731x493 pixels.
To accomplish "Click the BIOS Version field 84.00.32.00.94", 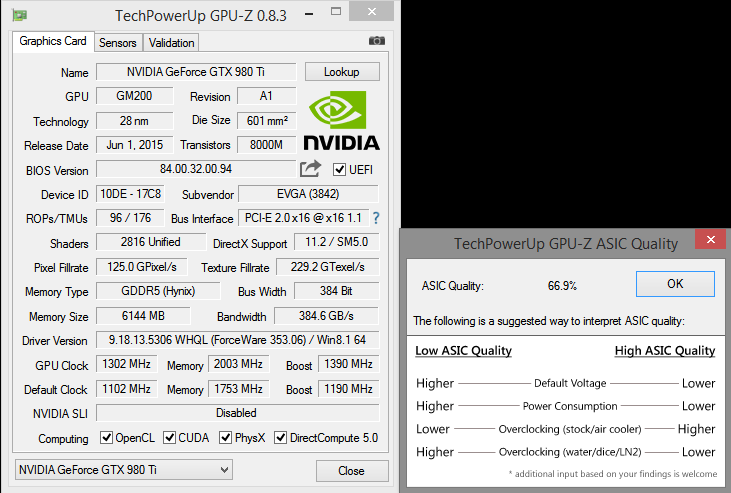I will coord(196,169).
